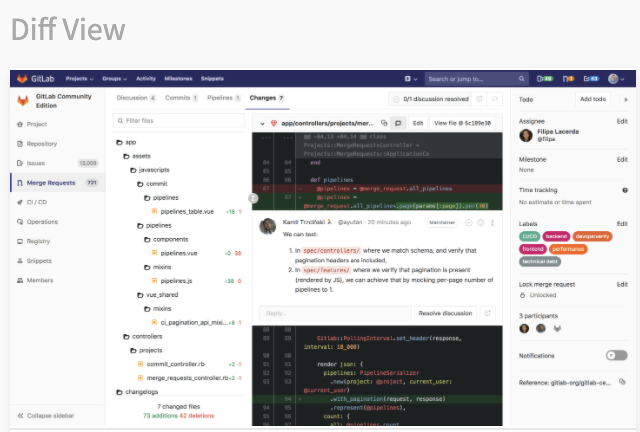Collapse the right sidebar chevron icon
The width and height of the screenshot is (640, 432).
click(x=626, y=99)
